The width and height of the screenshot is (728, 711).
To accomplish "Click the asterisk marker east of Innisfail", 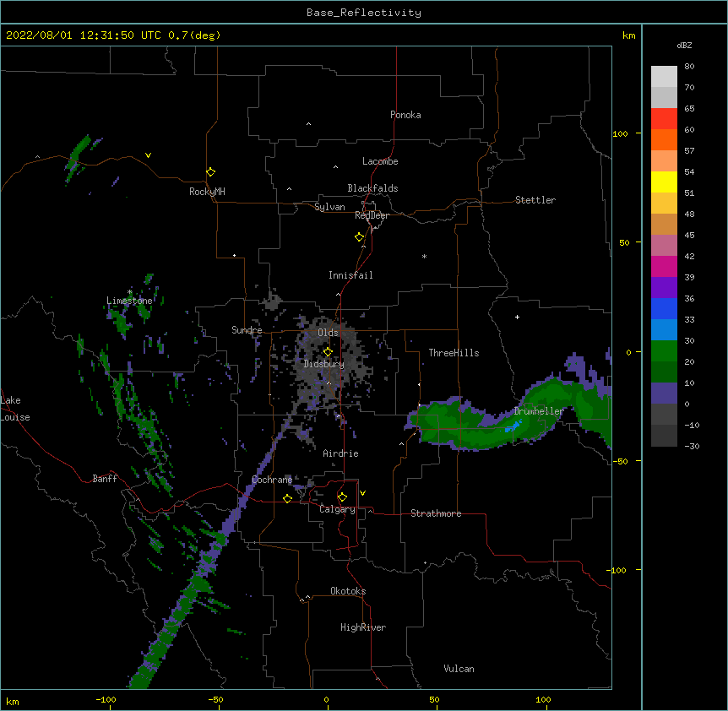I will (x=424, y=256).
